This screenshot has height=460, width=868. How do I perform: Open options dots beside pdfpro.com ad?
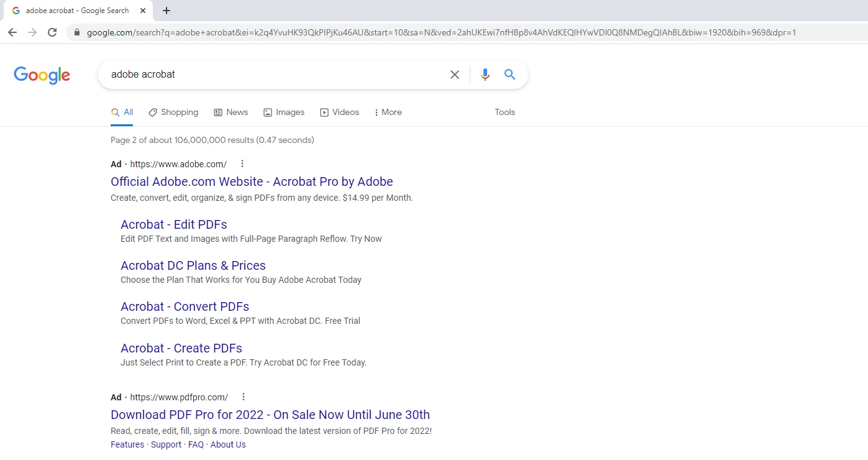point(244,397)
